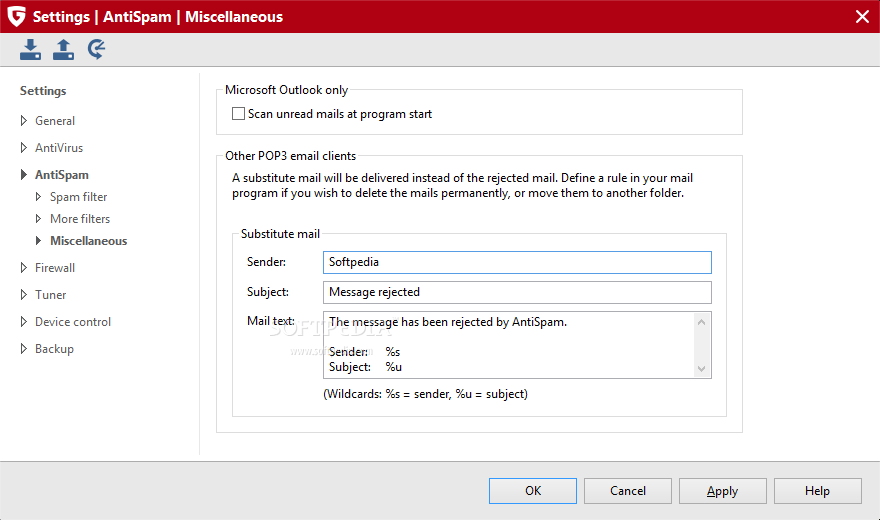Enable Scan unread mails at program start
This screenshot has height=520, width=880.
(x=239, y=114)
